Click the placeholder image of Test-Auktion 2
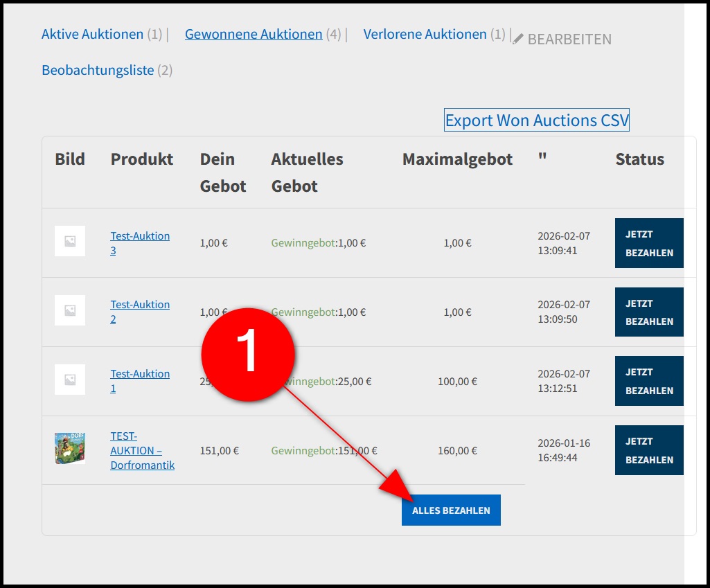Screen dimensions: 710x588 pos(70,310)
